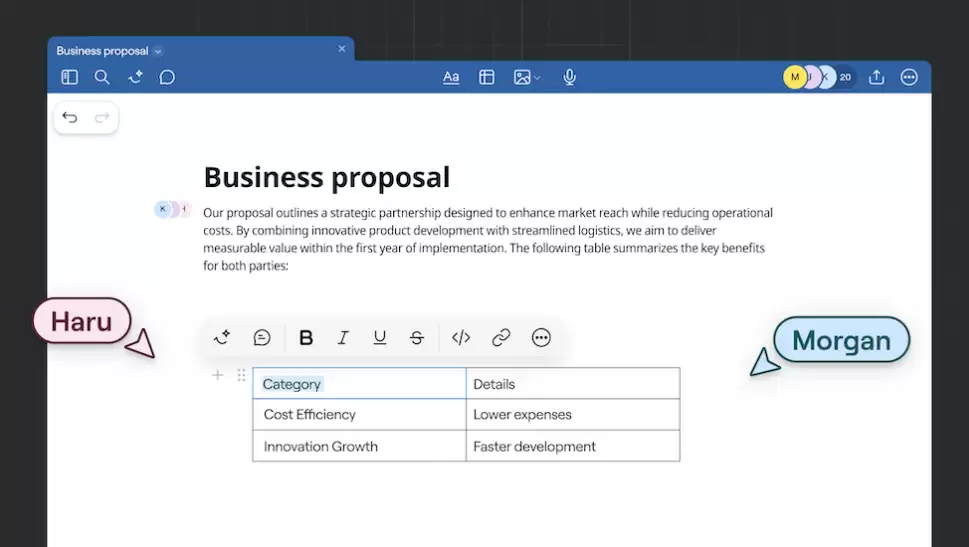Toggle the sidebar panel icon

point(69,77)
